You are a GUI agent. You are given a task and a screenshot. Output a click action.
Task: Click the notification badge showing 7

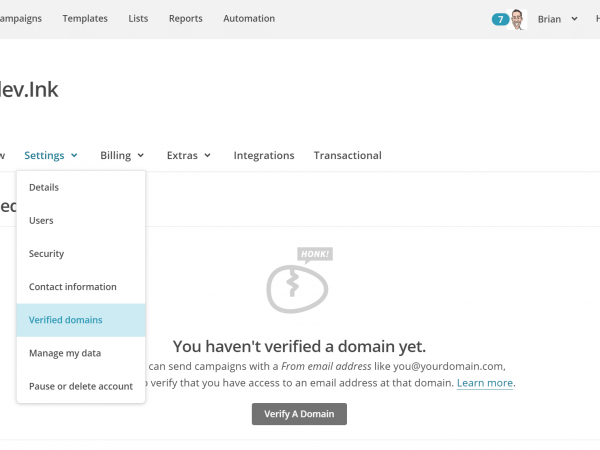point(500,19)
